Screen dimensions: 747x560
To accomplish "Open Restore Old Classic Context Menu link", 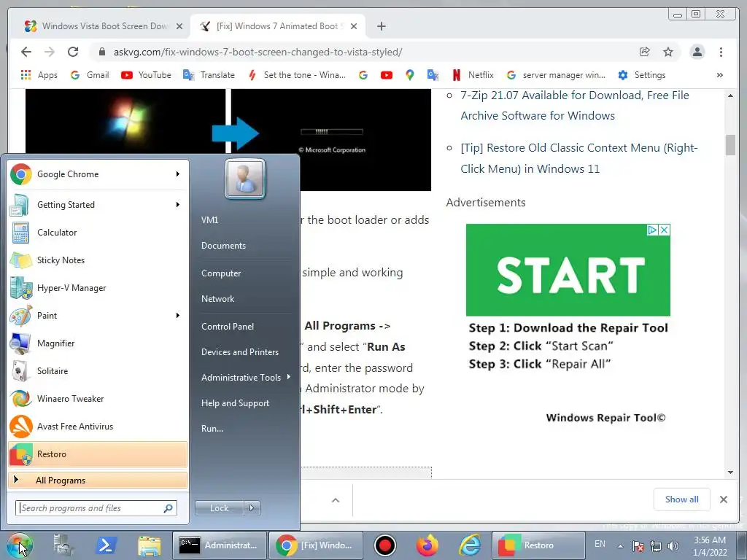I will (x=578, y=158).
